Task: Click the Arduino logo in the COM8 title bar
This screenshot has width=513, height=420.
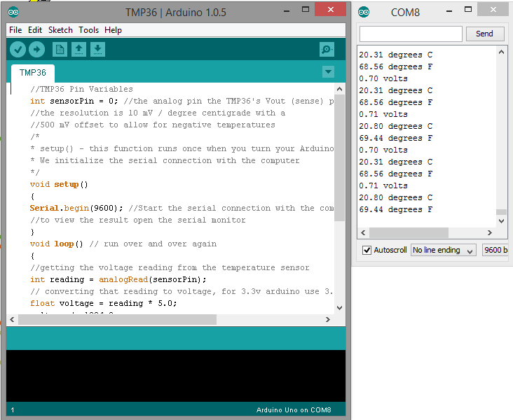Action: point(364,13)
